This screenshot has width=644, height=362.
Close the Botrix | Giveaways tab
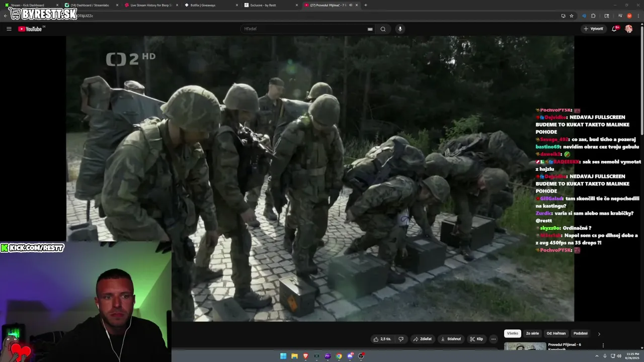[x=237, y=5]
